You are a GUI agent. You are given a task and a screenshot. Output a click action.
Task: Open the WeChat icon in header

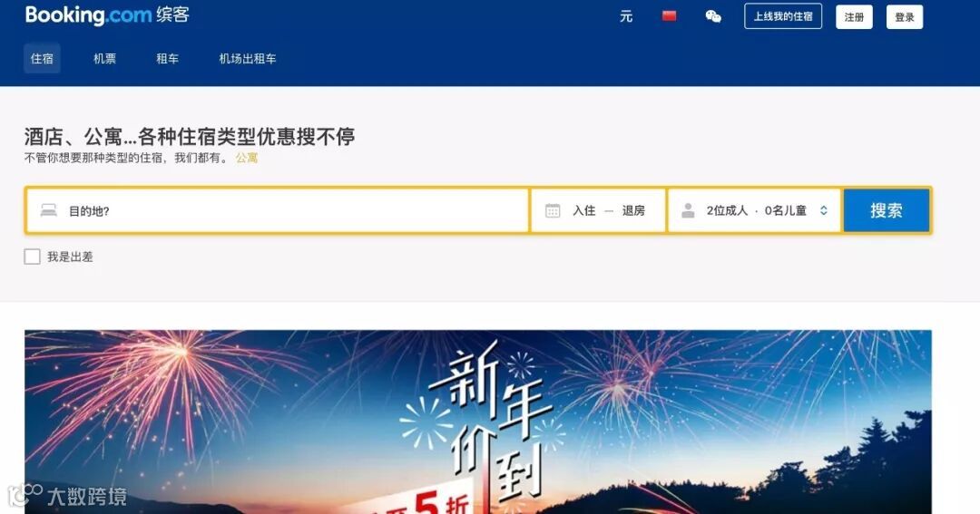[x=713, y=16]
